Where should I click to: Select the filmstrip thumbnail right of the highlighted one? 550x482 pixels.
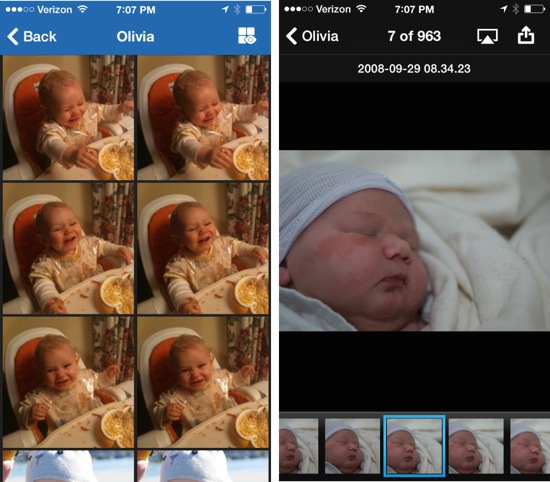[x=476, y=446]
